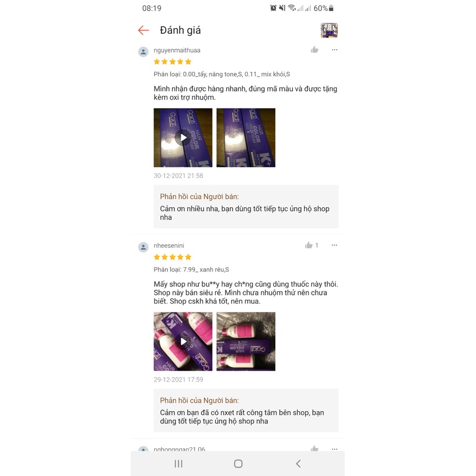
Task: Play the video in nguyenmaithuaa's review
Action: tap(183, 137)
